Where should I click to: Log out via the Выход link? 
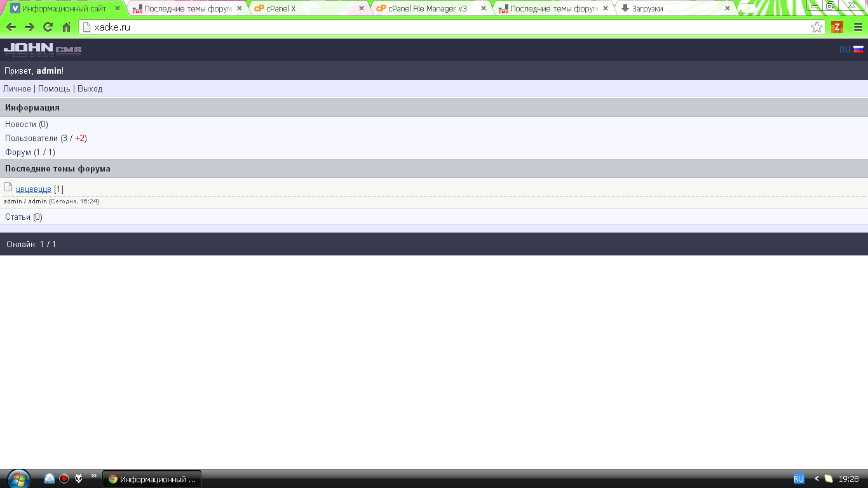pos(90,89)
